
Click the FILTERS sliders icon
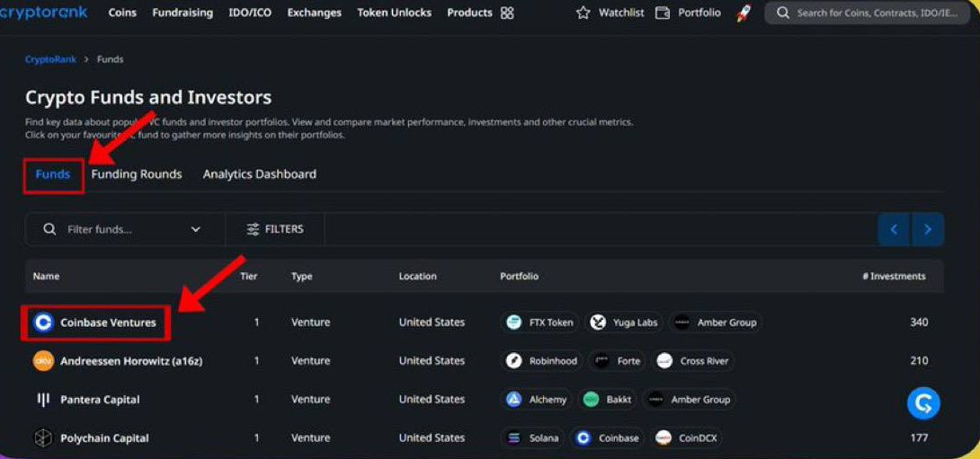(253, 229)
